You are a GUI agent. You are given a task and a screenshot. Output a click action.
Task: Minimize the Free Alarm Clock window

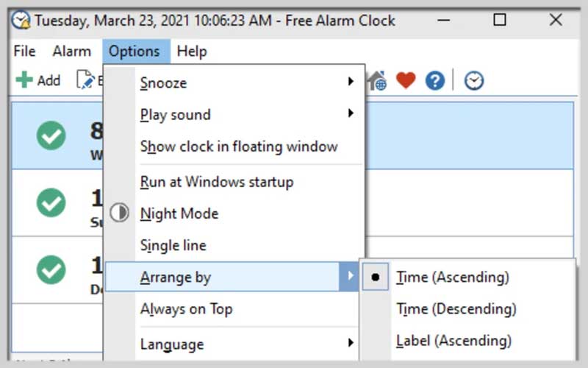443,20
